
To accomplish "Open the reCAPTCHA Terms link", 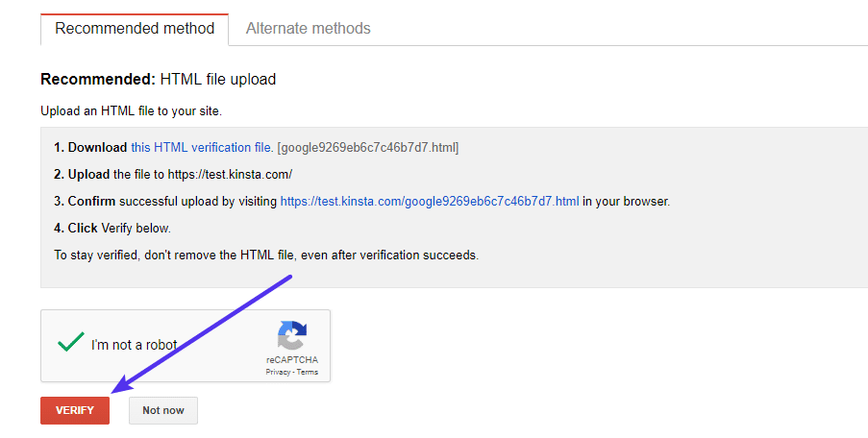I will [308, 372].
